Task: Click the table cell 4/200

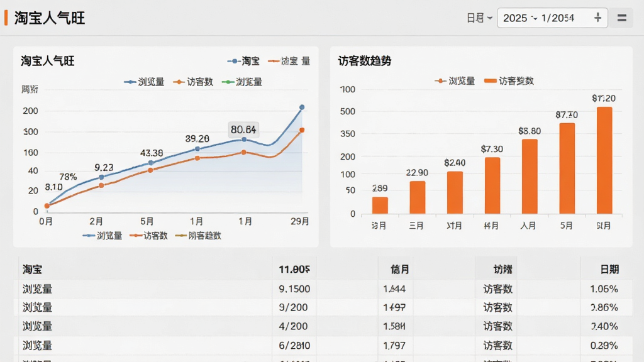Action: point(293,326)
